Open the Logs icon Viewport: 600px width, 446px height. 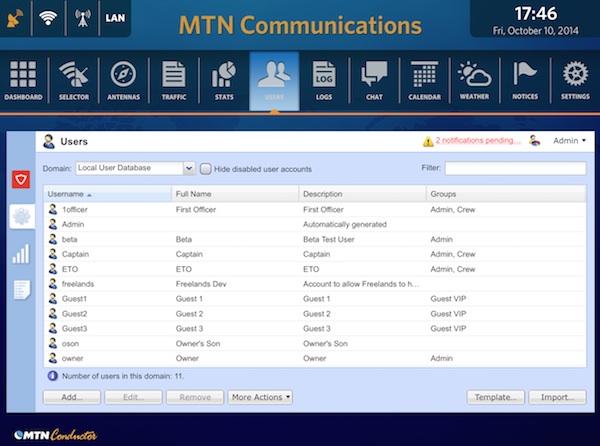coord(324,80)
